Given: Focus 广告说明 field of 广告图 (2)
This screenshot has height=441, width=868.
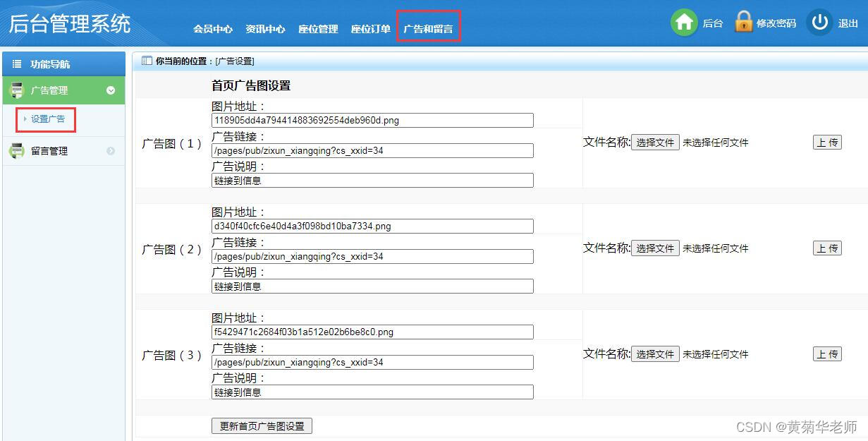Looking at the screenshot, I should [372, 286].
